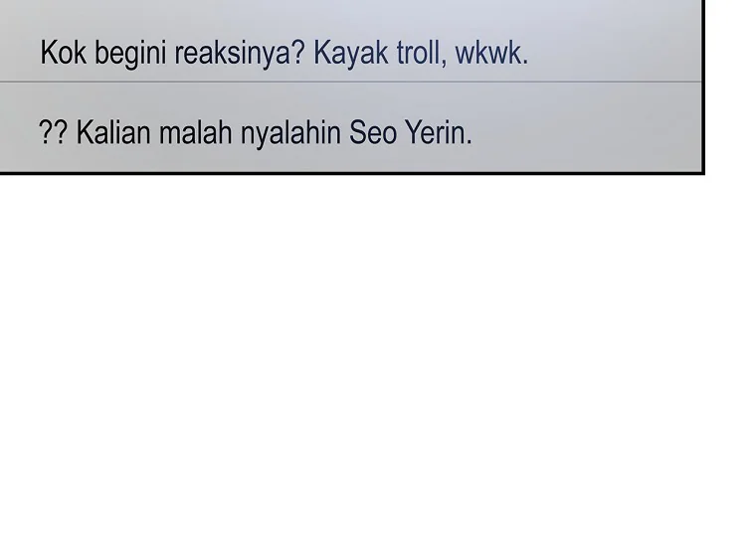Click the blank white area below comment panel
The image size is (756, 547).
coord(378,358)
